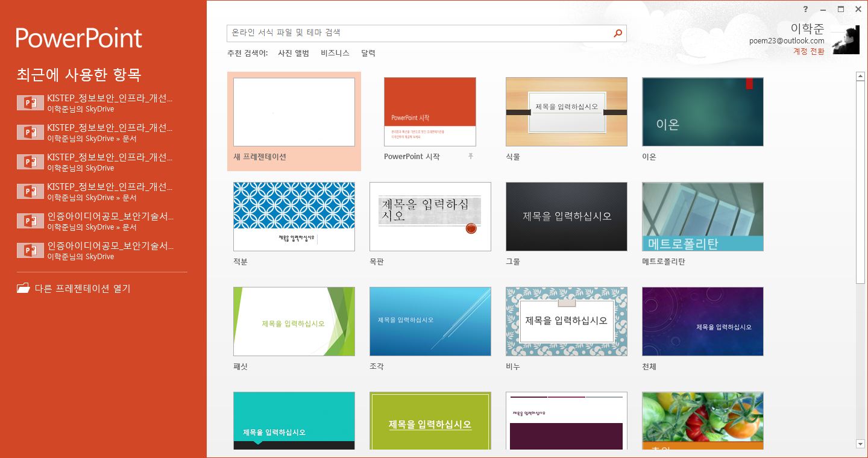Viewport: 868px width, 458px height.
Task: Click the 계정 전환 link
Action: pos(809,51)
